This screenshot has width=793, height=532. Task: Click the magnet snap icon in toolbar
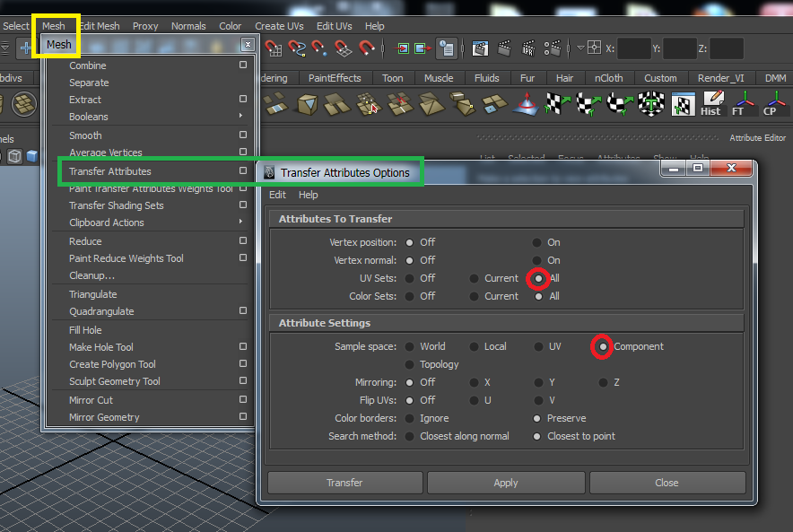pos(366,48)
